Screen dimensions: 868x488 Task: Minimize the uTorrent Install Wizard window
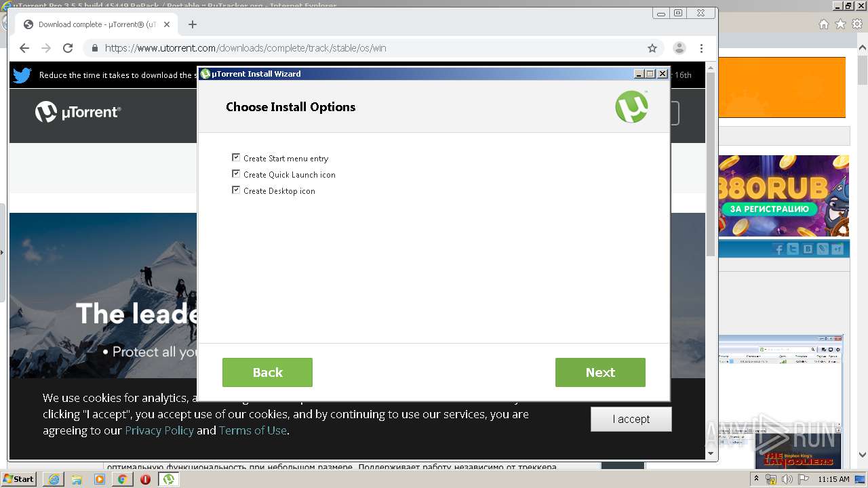click(638, 74)
